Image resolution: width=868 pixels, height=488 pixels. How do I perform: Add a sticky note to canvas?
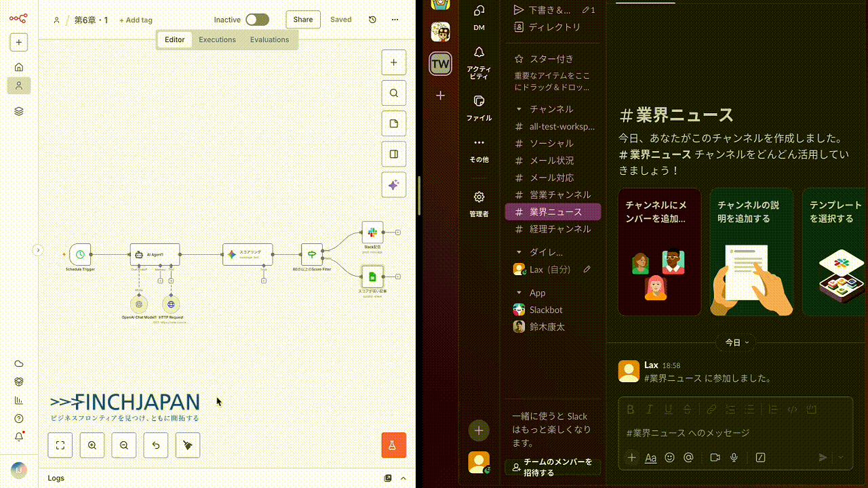[x=394, y=124]
